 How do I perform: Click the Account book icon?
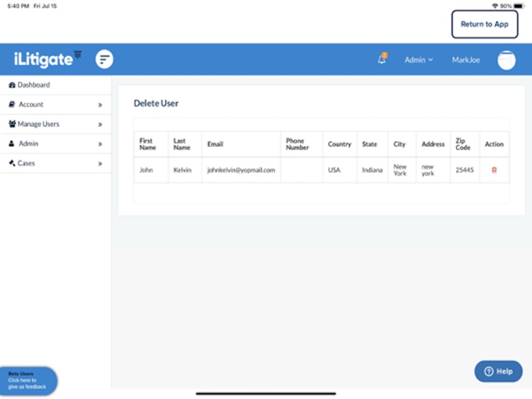click(12, 104)
